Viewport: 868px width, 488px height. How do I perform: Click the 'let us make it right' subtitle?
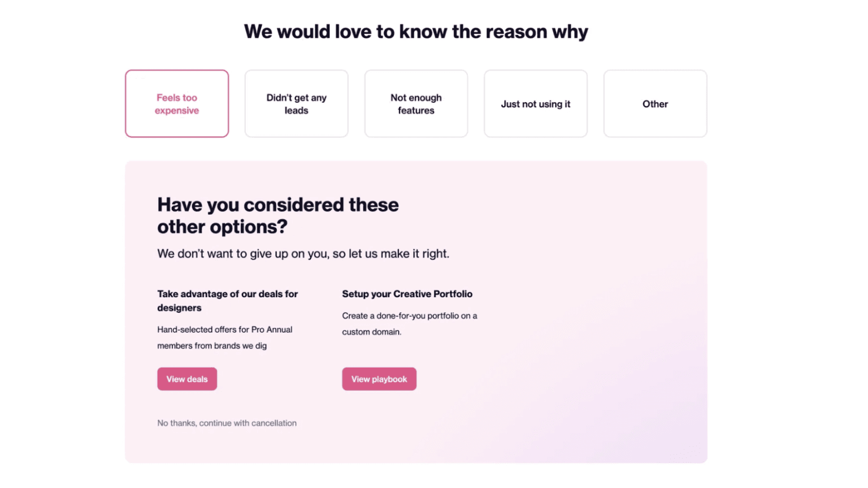[303, 254]
